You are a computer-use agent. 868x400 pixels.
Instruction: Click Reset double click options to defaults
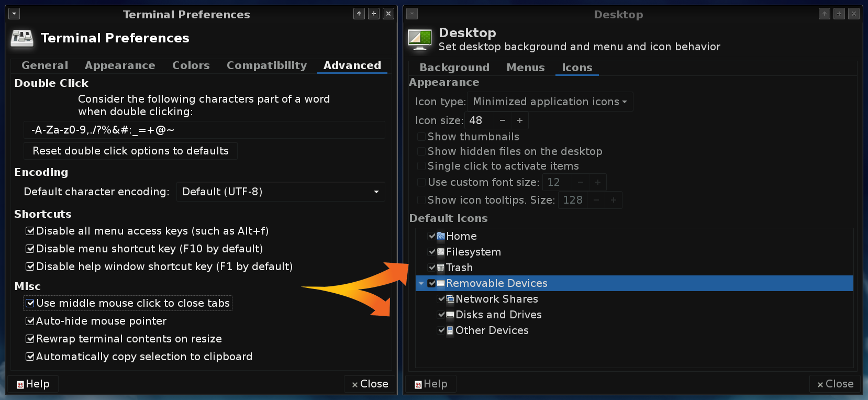(130, 151)
